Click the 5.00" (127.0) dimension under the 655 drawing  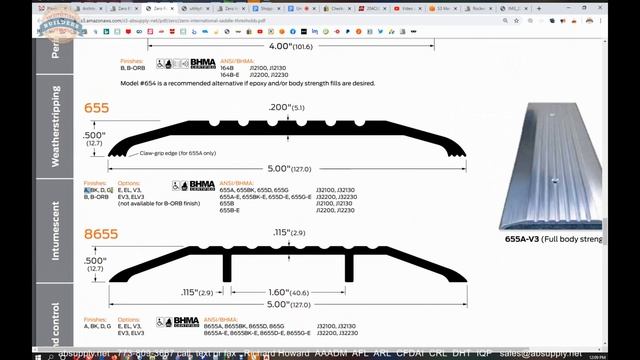(289, 169)
